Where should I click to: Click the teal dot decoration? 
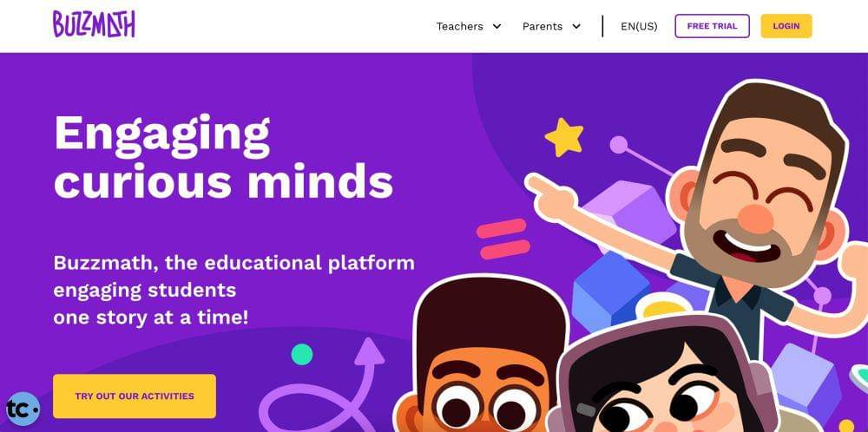click(302, 354)
